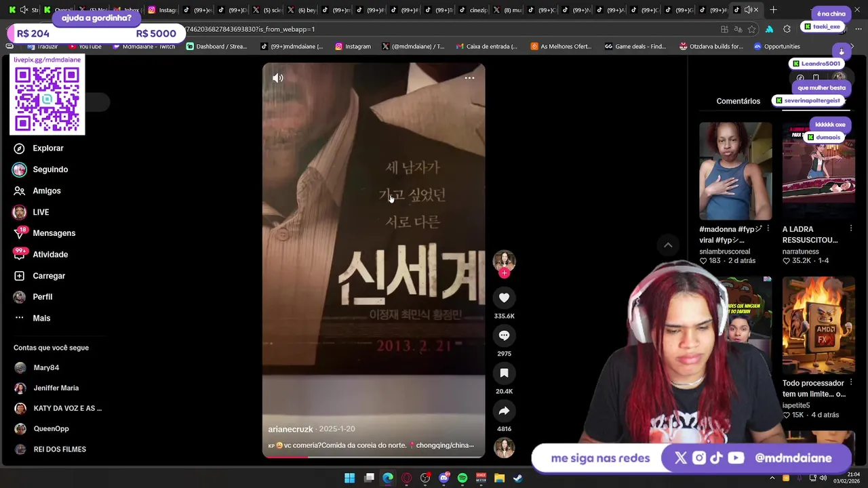Viewport: 868px width, 488px height.
Task: Expand hidden system tray icons
Action: (772, 478)
